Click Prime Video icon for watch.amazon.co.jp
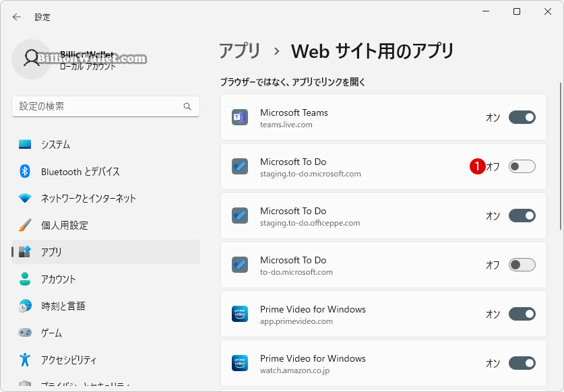The image size is (564, 392). pos(240,363)
